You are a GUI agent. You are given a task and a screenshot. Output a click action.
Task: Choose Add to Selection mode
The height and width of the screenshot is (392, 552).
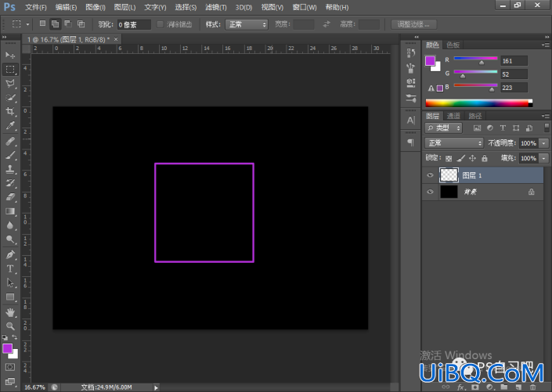(56, 23)
